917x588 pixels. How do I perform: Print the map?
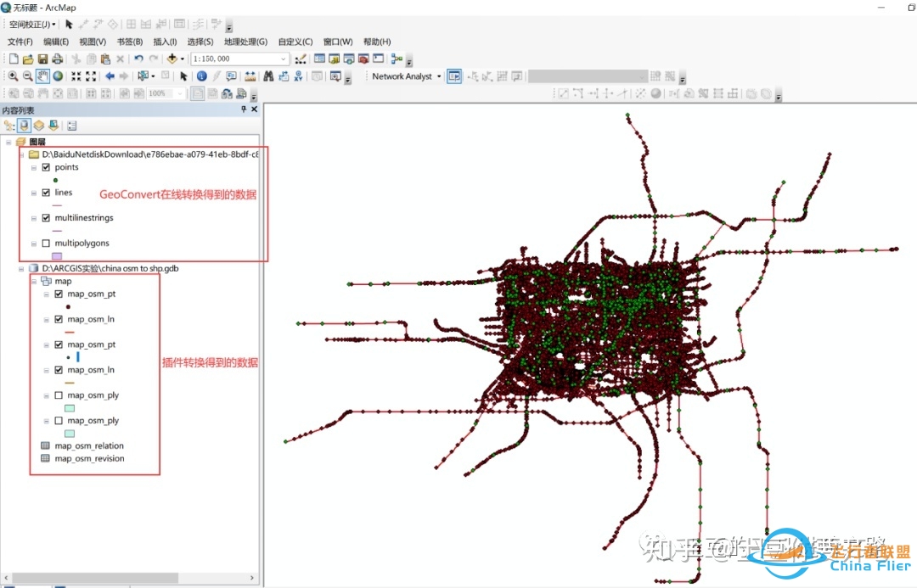58,59
